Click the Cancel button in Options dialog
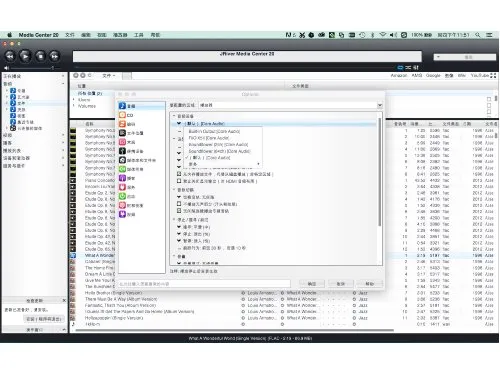The width and height of the screenshot is (500, 375). (341, 284)
